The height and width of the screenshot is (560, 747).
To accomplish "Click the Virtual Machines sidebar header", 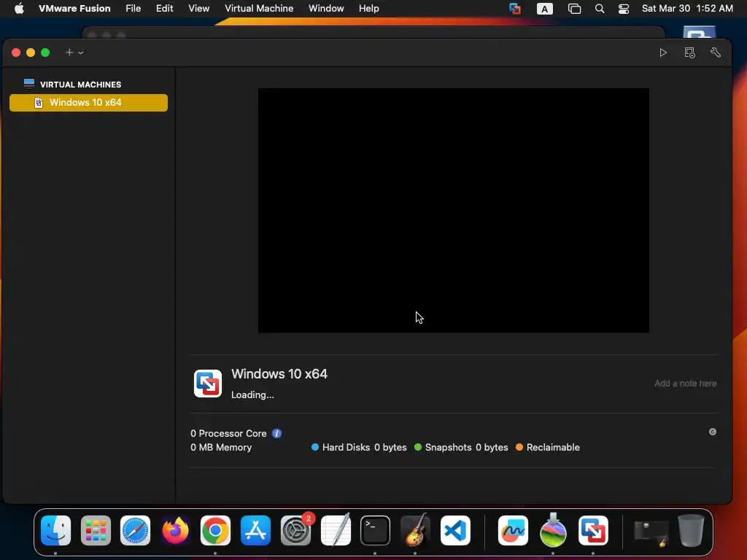I will pos(80,85).
